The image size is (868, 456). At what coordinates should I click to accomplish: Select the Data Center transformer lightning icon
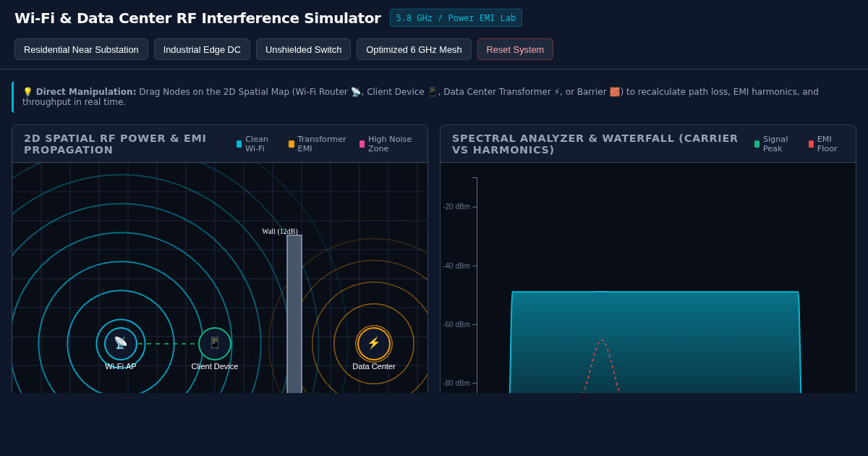pyautogui.click(x=374, y=343)
